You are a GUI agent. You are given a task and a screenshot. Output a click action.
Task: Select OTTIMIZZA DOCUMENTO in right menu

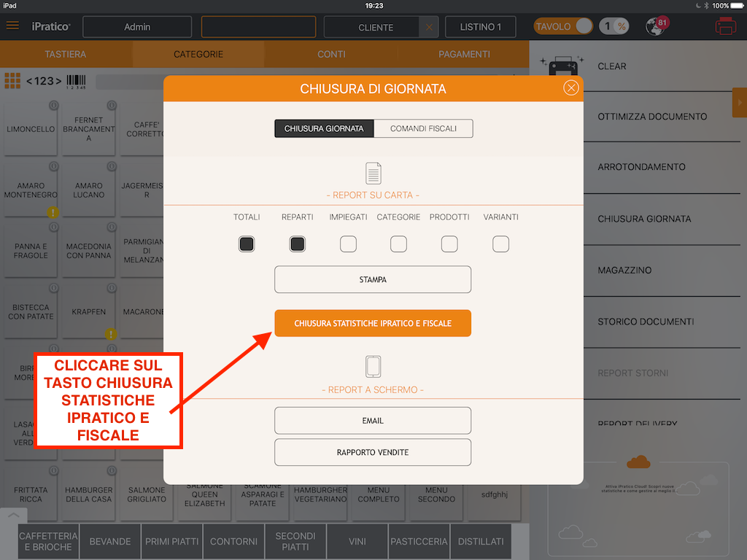click(661, 117)
